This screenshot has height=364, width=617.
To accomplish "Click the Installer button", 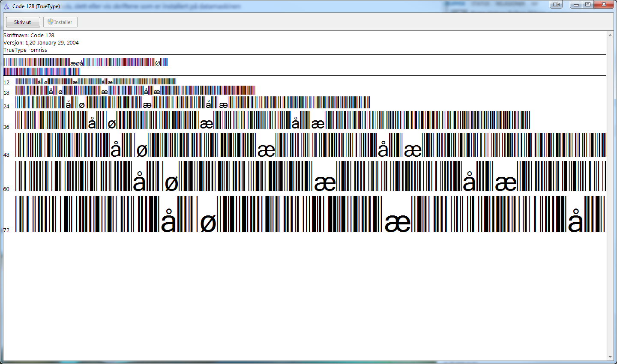I will pyautogui.click(x=60, y=22).
